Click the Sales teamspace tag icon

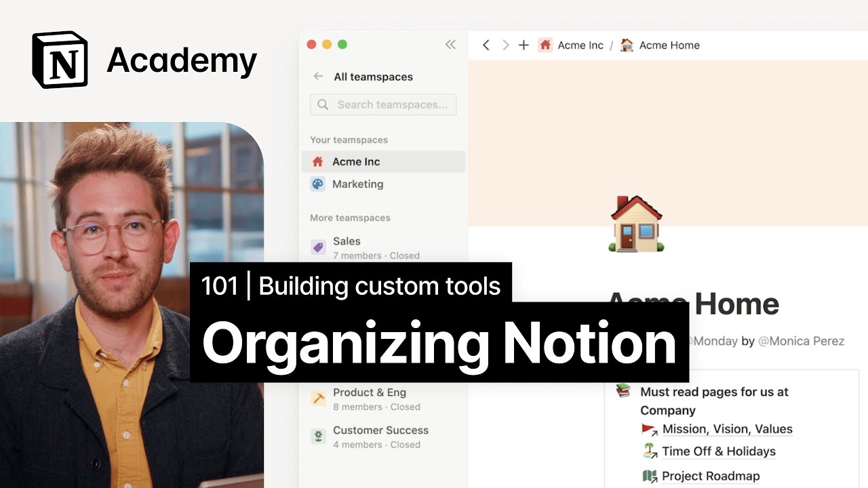coord(318,247)
